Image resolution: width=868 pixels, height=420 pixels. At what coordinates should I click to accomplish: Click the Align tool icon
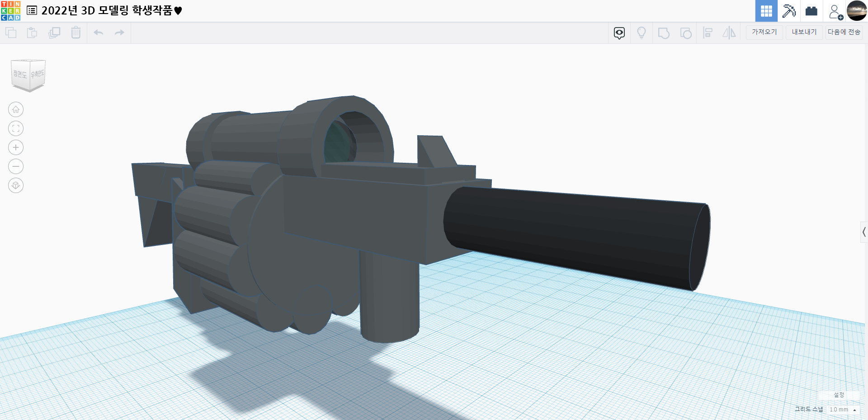[x=708, y=33]
